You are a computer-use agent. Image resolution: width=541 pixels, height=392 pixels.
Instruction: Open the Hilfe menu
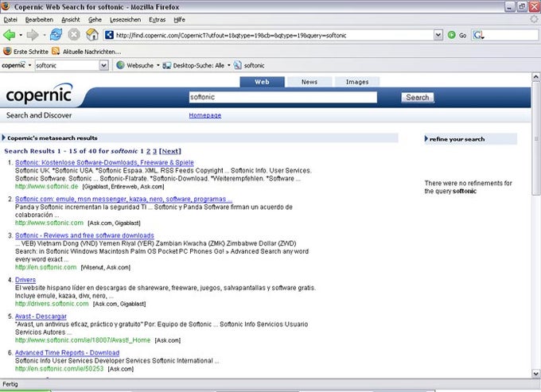[179, 20]
